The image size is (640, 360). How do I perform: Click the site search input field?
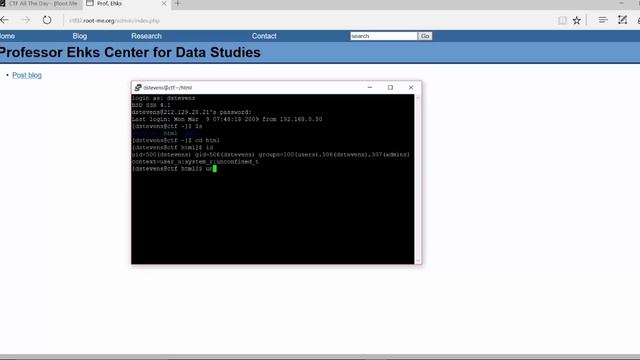(x=384, y=36)
